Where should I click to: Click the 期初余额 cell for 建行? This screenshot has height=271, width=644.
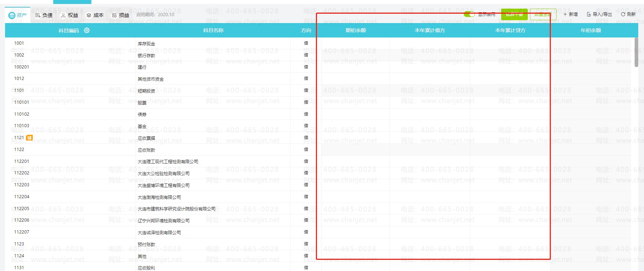pyautogui.click(x=355, y=67)
